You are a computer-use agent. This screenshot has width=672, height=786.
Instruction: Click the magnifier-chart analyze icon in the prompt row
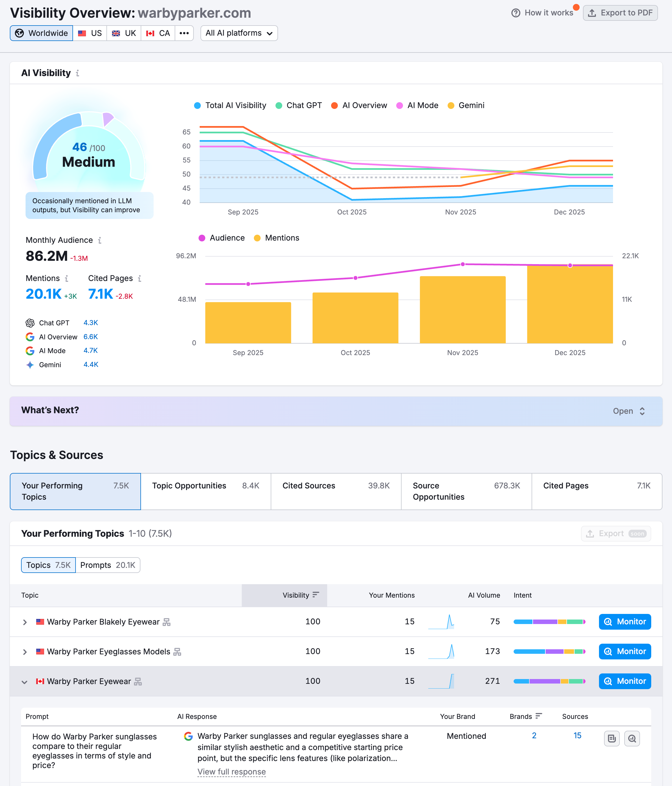point(632,738)
